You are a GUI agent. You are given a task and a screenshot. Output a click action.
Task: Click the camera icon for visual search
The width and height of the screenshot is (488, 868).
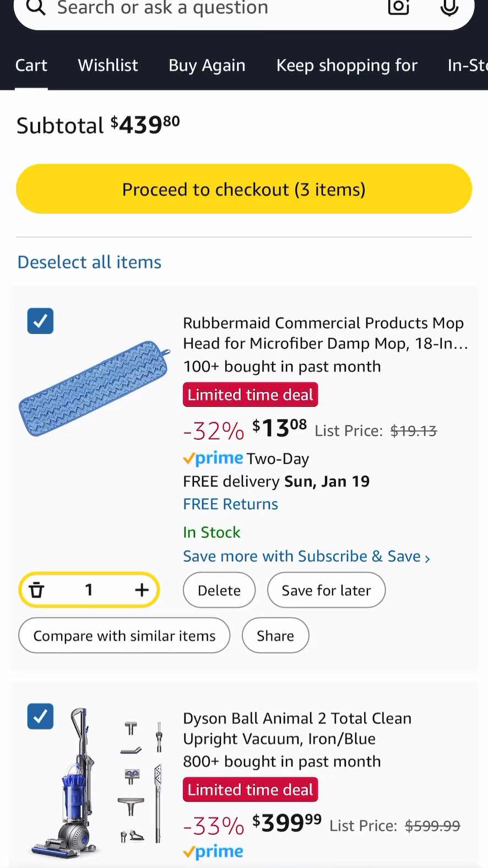point(398,8)
